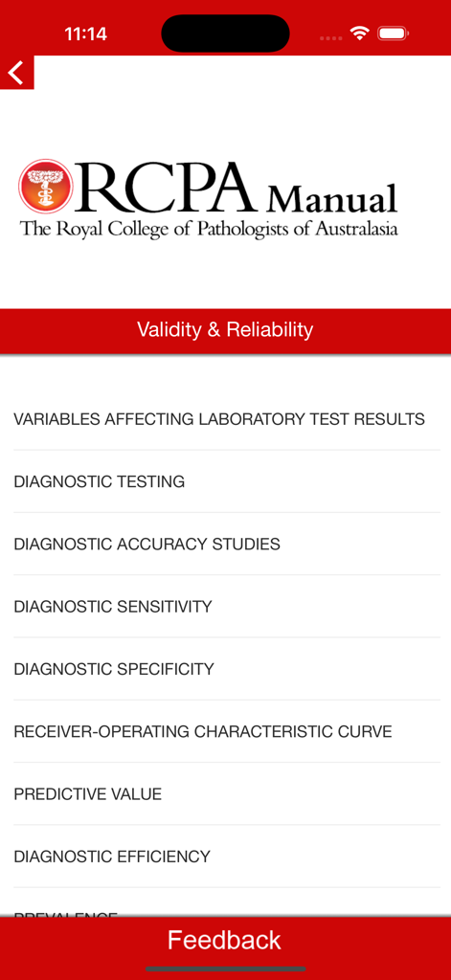Tap the home indicator bar

coord(225,969)
